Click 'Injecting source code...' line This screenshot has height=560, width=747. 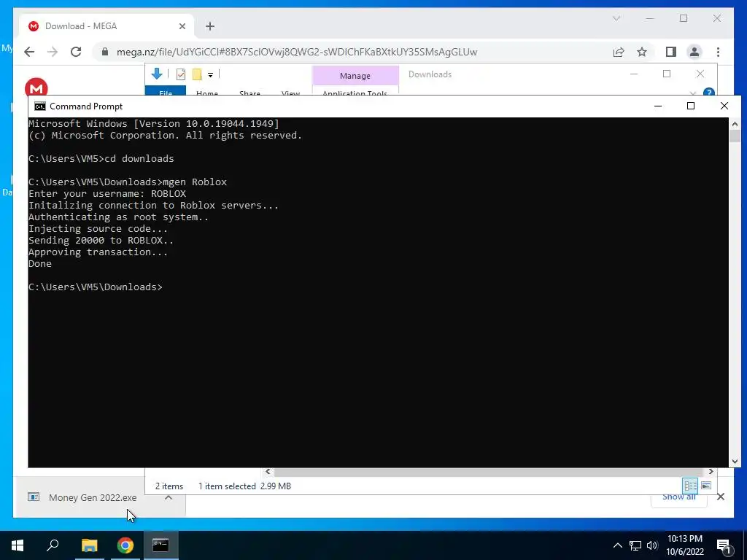click(x=98, y=228)
